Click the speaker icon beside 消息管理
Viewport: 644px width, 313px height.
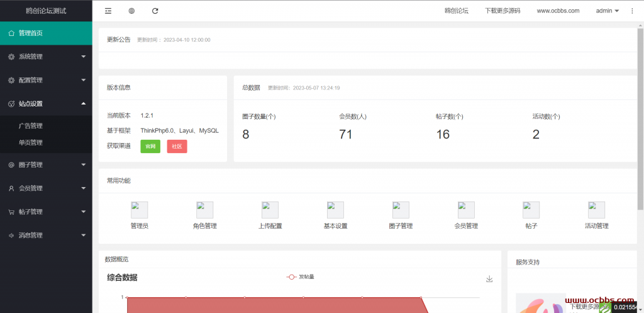pyautogui.click(x=11, y=236)
